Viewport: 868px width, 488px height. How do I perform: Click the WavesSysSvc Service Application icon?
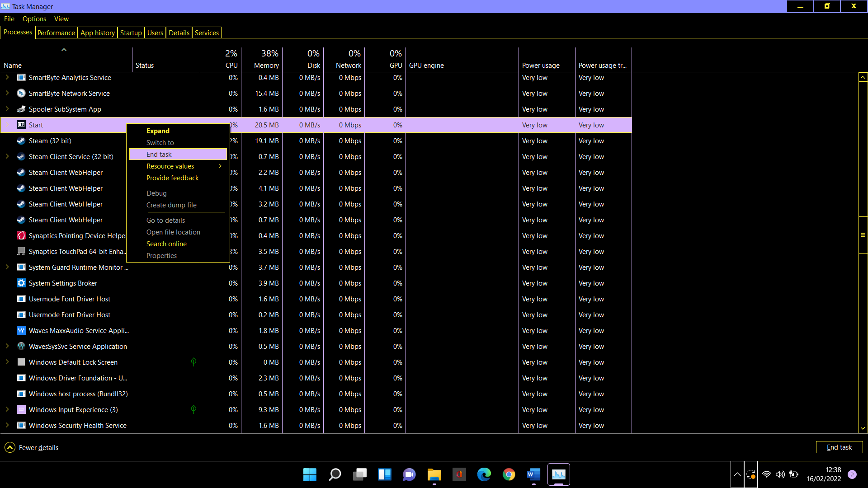click(21, 347)
